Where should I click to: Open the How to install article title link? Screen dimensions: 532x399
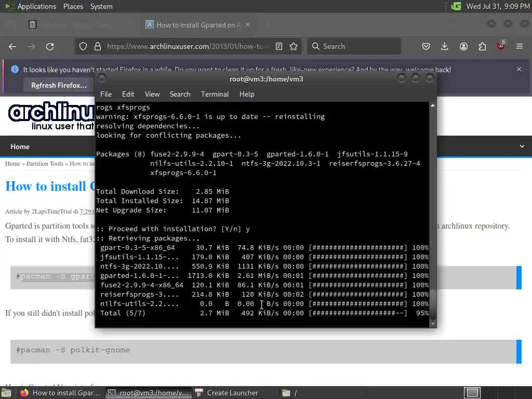point(50,187)
